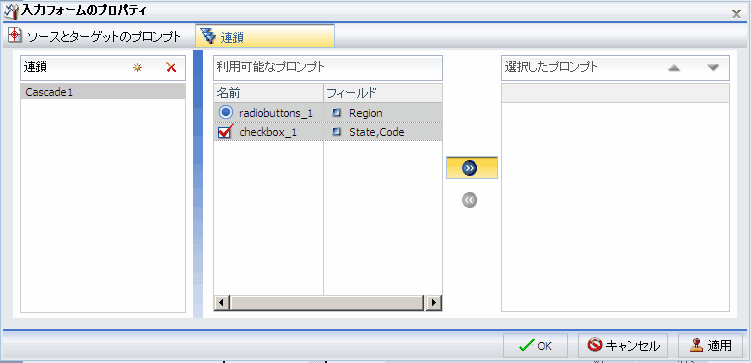Screen dimensions: 751x363
Task: Open ソースとターゲットのプロンプト tab
Action: (94, 37)
